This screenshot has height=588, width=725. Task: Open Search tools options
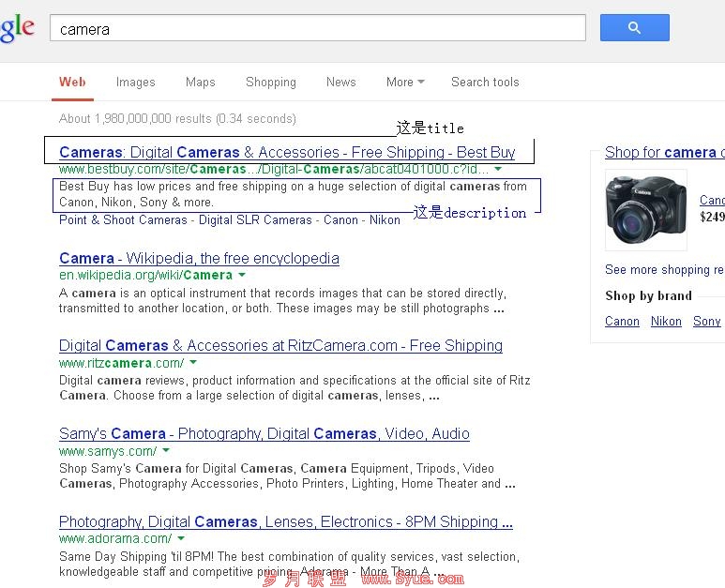click(485, 82)
